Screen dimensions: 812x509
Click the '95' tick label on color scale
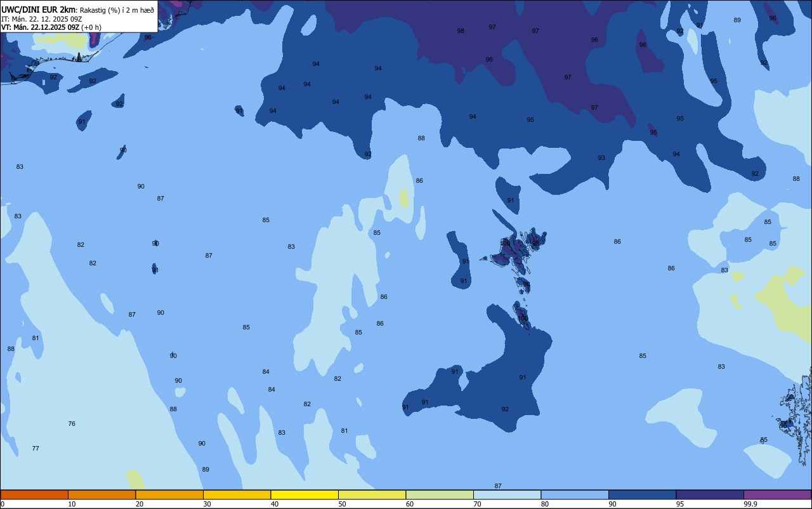[x=680, y=504]
